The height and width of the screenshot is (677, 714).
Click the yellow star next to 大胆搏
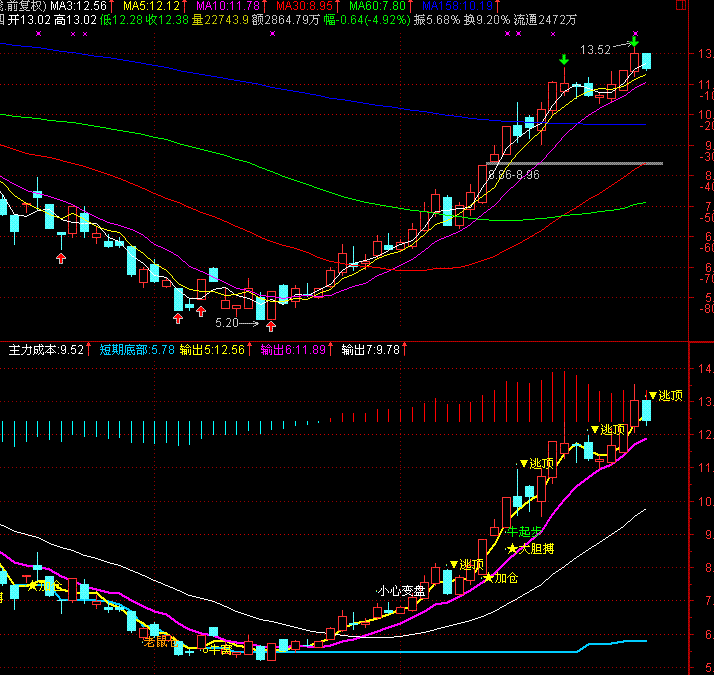point(513,548)
